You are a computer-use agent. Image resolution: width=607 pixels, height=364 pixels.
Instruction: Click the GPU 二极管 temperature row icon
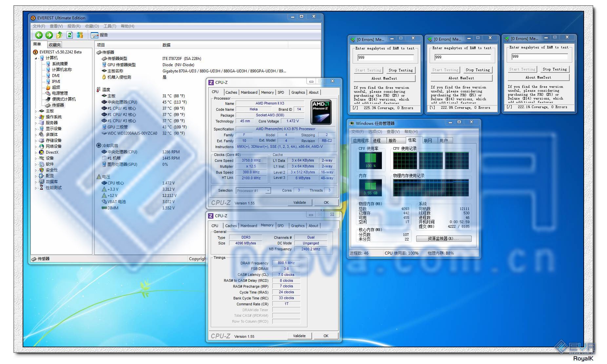(x=104, y=127)
